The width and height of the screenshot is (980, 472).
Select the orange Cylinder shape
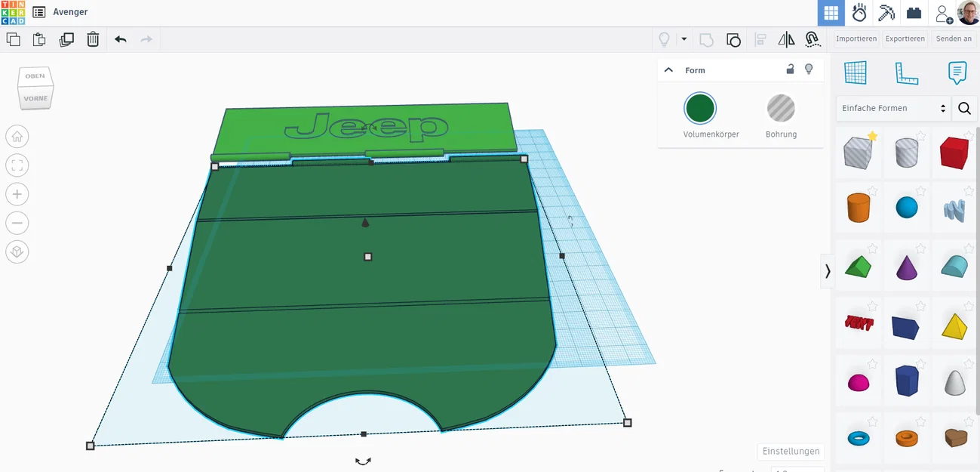coord(859,207)
